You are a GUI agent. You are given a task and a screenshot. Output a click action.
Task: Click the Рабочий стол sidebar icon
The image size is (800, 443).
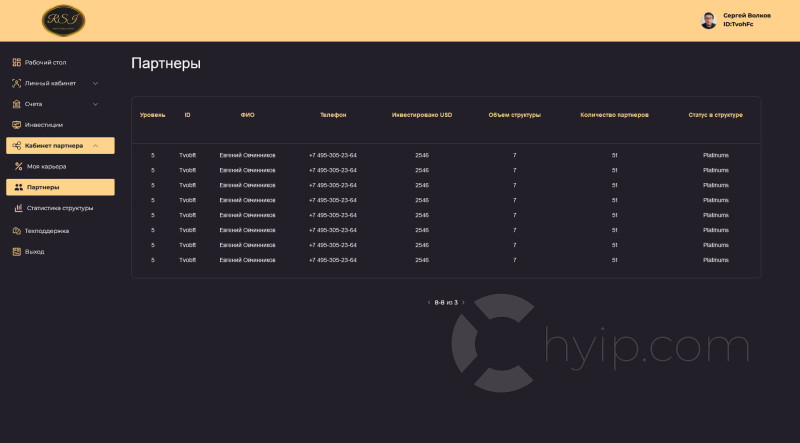(17, 62)
